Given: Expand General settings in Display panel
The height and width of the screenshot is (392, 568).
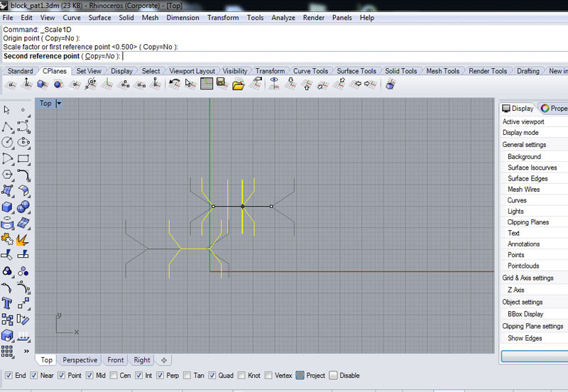Looking at the screenshot, I should coord(524,145).
